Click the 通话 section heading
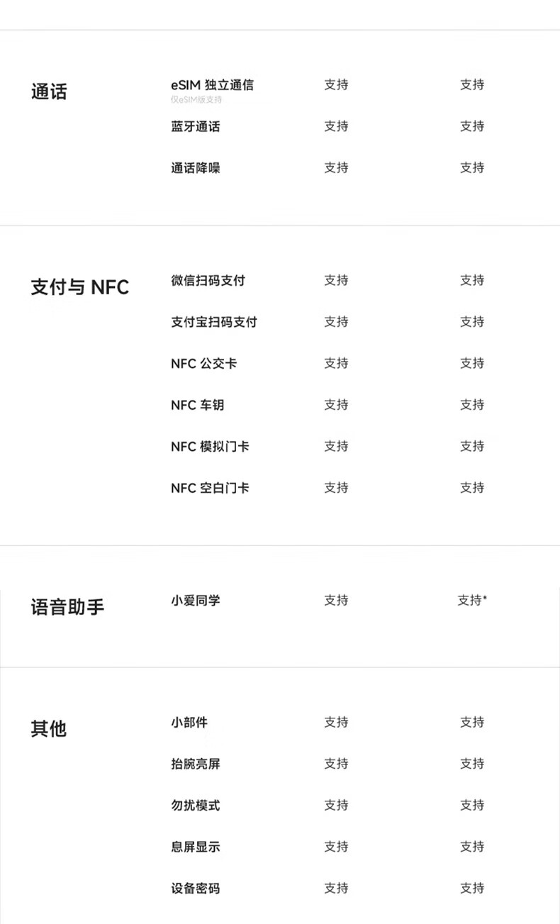 (49, 92)
